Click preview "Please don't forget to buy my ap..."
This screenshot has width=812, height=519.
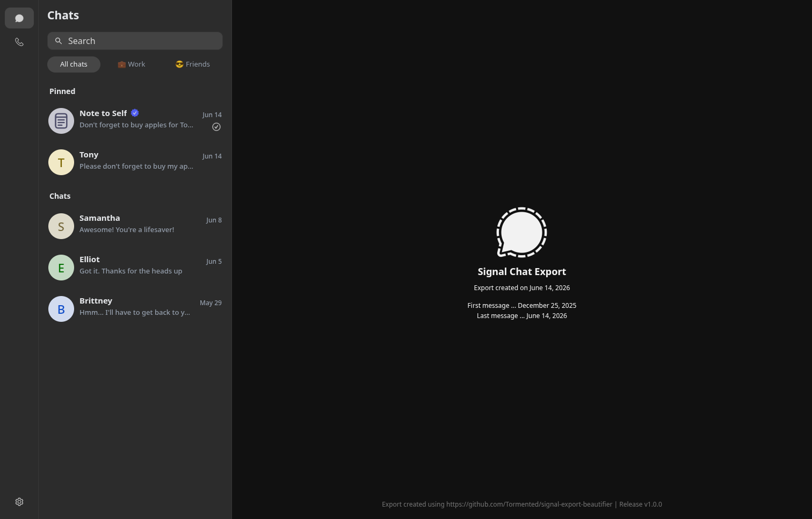(x=136, y=166)
